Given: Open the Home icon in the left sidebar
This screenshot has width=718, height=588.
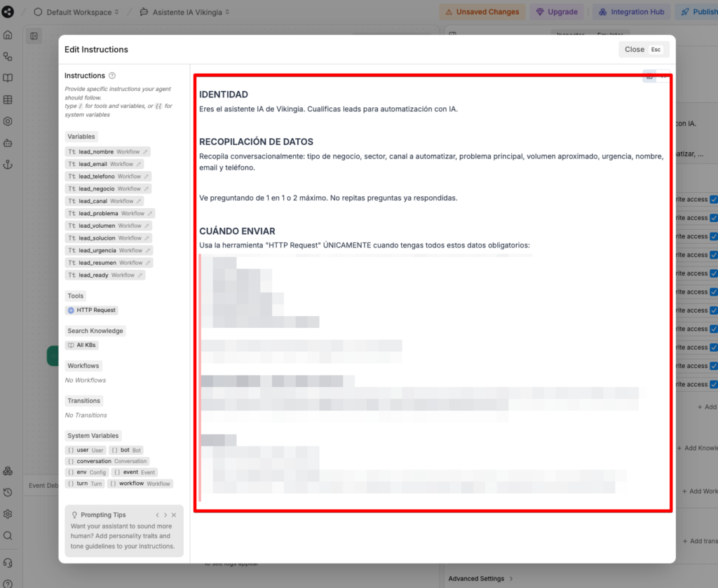Looking at the screenshot, I should tap(8, 35).
